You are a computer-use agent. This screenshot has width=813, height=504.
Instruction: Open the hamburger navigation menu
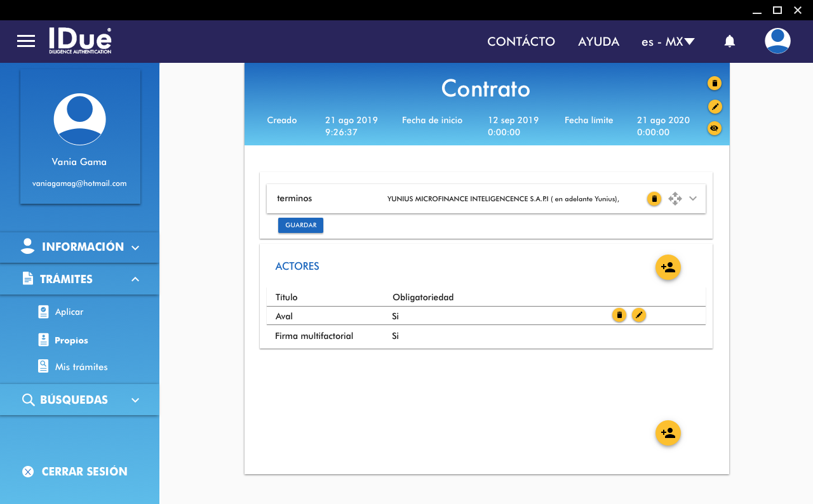point(26,41)
